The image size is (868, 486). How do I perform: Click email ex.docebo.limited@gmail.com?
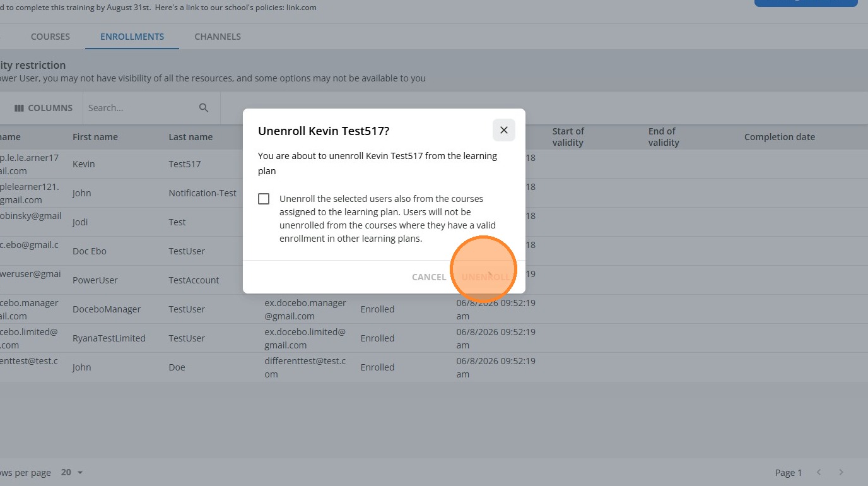(305, 338)
